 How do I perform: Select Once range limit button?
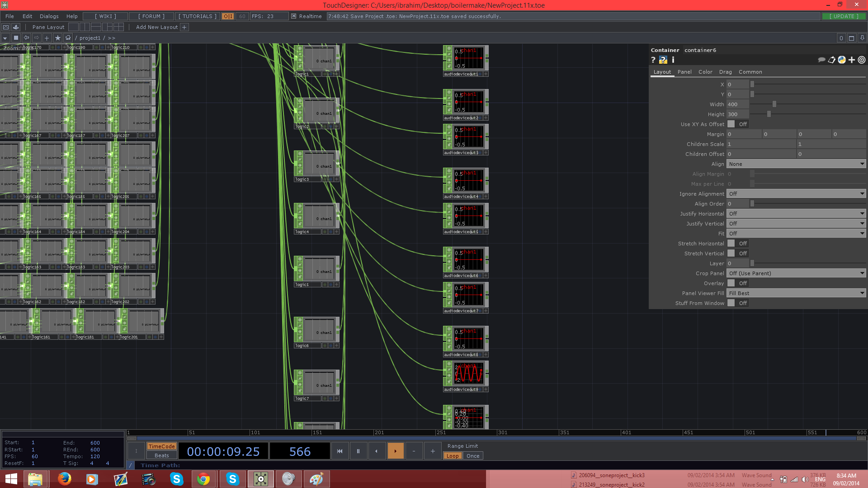pos(473,456)
